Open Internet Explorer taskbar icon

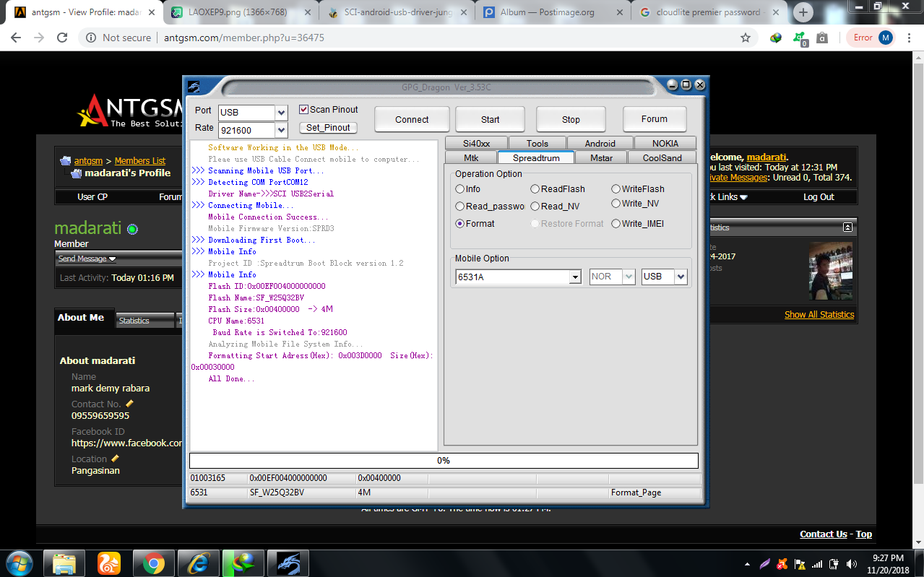coord(198,563)
